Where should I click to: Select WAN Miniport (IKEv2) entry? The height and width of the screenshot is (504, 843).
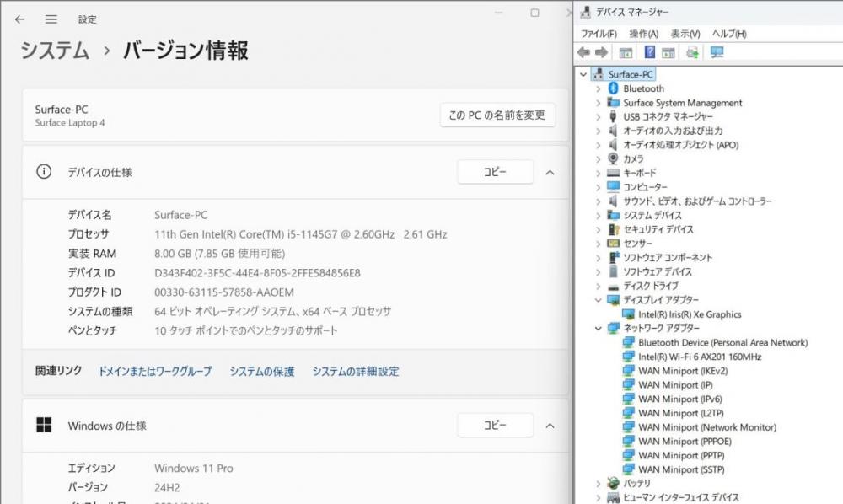[683, 371]
